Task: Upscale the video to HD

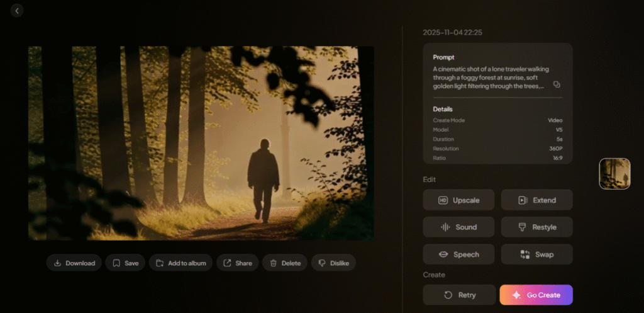Action: click(458, 200)
